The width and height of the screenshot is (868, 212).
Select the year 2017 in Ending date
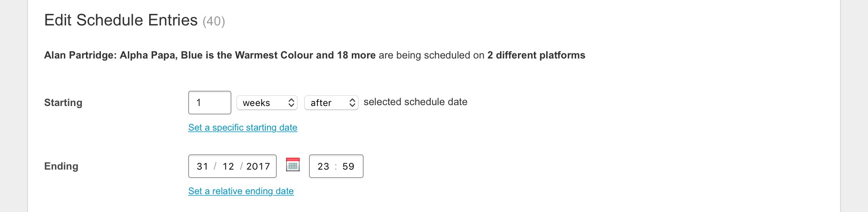(258, 166)
